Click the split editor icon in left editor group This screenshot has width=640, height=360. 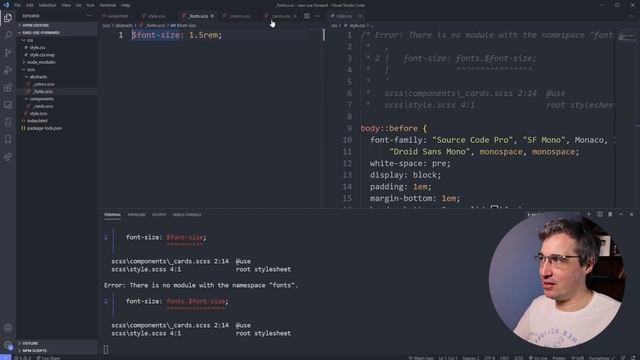[307, 16]
